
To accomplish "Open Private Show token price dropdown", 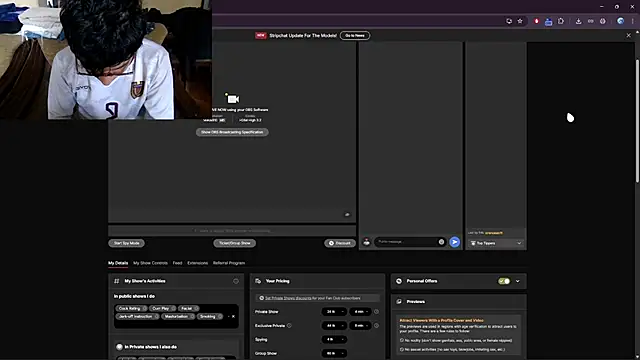I will click(x=334, y=312).
